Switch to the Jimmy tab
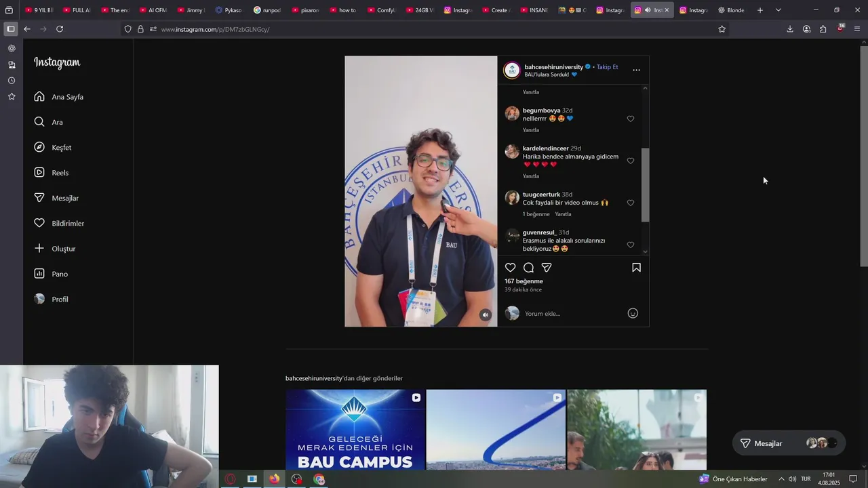868x488 pixels. pyautogui.click(x=191, y=10)
